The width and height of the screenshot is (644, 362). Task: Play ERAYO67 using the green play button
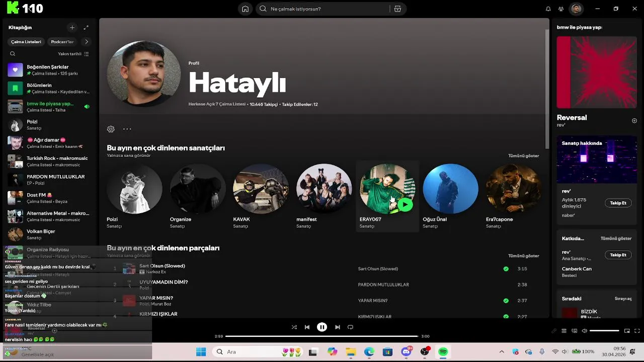[405, 204]
